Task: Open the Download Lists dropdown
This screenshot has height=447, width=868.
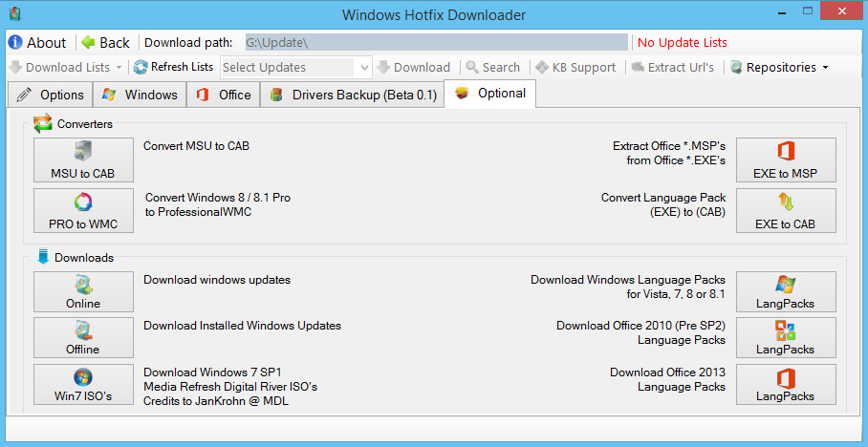Action: 119,68
